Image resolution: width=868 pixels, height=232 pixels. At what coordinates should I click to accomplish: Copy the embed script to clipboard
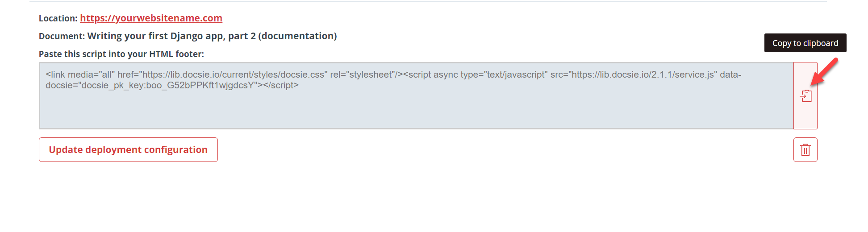coord(805,96)
